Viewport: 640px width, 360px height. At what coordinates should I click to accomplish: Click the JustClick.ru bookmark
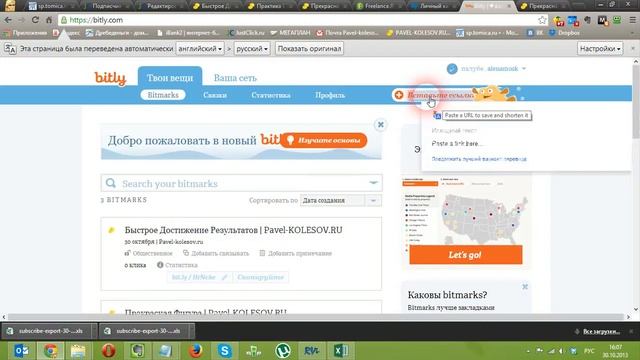(246, 33)
